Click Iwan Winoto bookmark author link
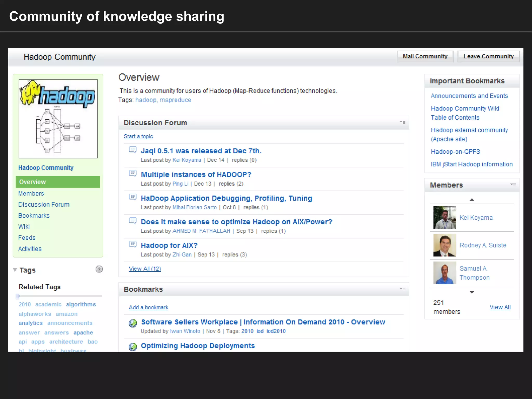 [185, 331]
